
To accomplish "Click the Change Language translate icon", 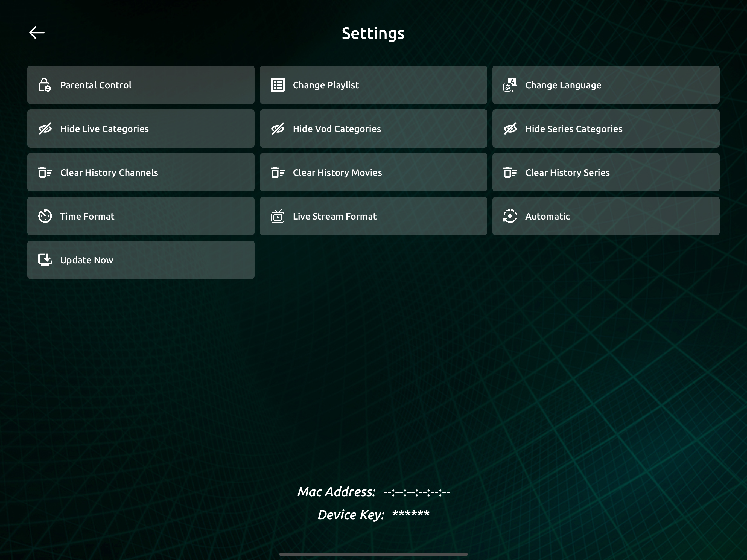I will (x=510, y=85).
